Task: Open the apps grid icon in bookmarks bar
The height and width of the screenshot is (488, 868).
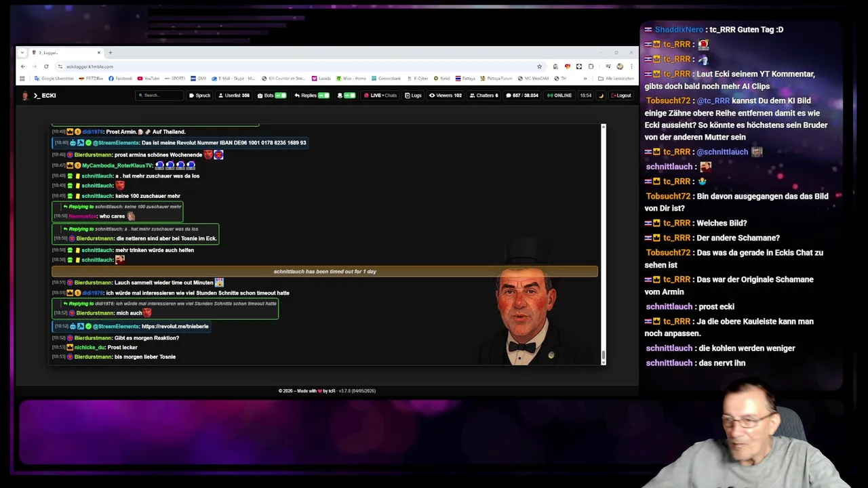Action: [x=22, y=79]
